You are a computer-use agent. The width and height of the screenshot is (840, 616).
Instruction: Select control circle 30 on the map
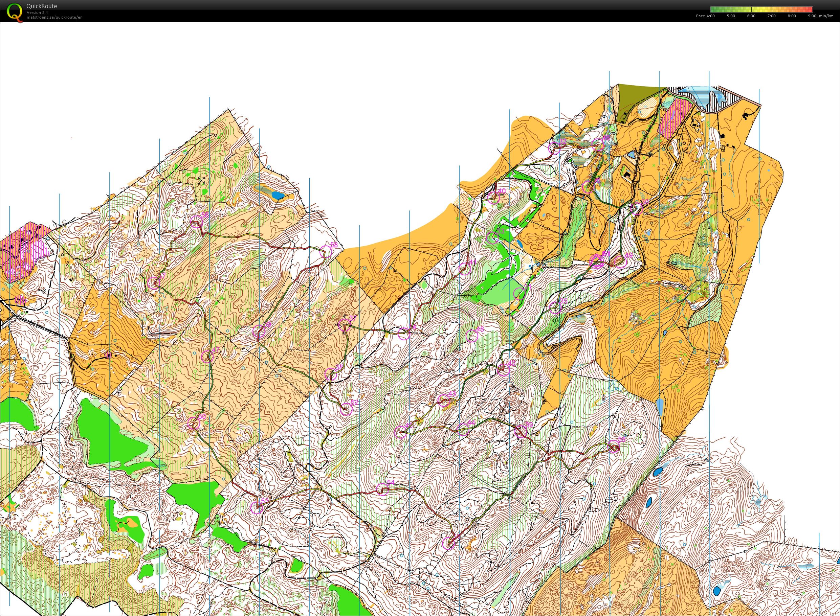coord(637,209)
